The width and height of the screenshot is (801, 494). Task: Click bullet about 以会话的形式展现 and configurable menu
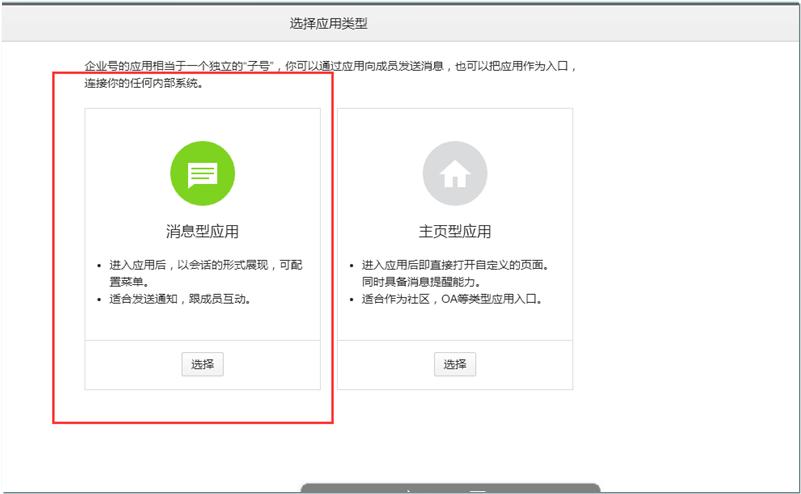(210, 266)
